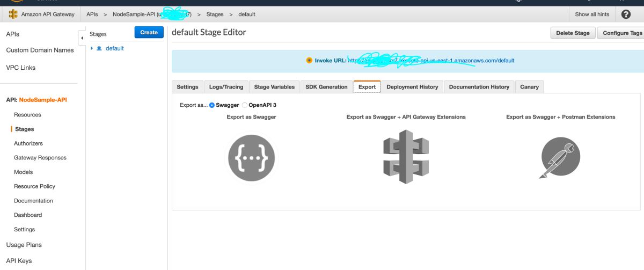Open the Deployment History tab
Viewport: 644px width, 270px height.
(412, 87)
